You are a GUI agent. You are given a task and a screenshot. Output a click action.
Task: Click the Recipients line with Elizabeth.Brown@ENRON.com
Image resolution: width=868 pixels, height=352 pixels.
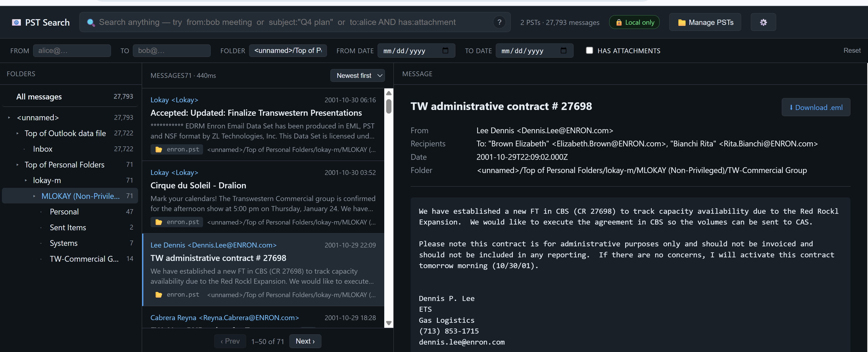tap(647, 144)
